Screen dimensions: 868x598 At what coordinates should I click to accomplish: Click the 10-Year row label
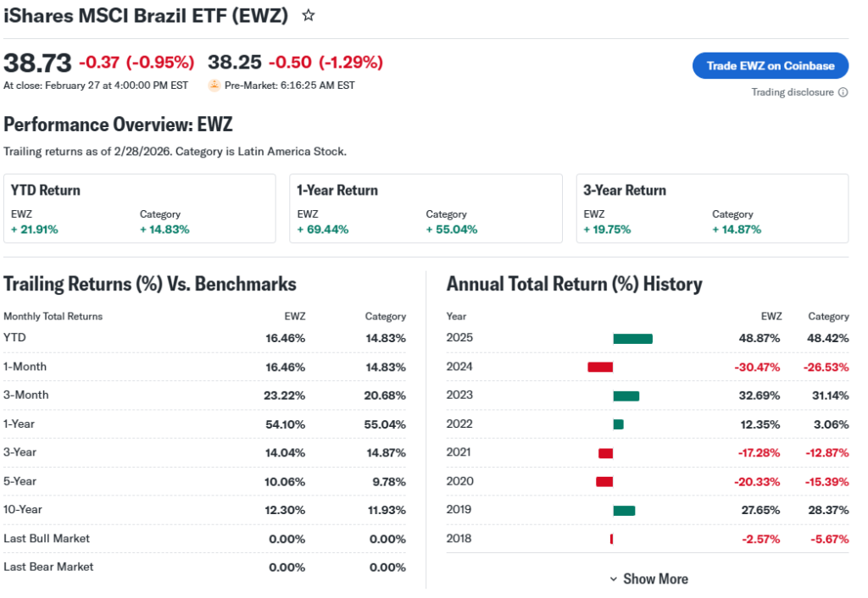tap(23, 510)
